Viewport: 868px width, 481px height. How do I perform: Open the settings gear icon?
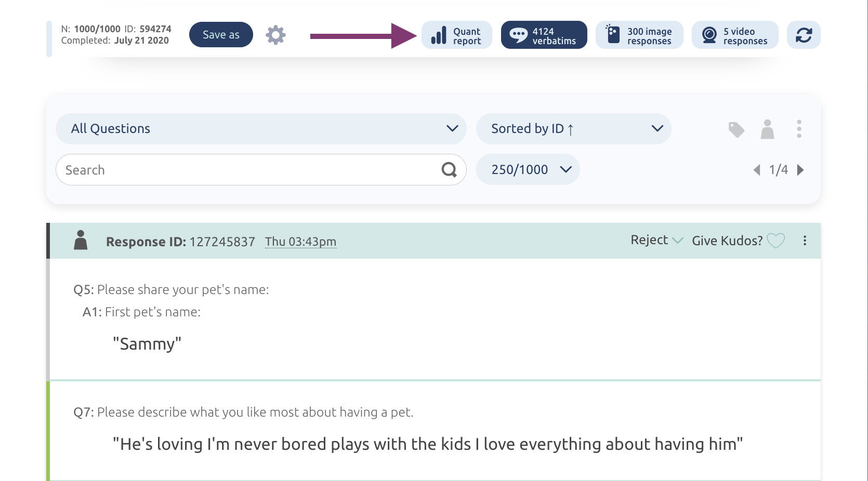pyautogui.click(x=275, y=35)
